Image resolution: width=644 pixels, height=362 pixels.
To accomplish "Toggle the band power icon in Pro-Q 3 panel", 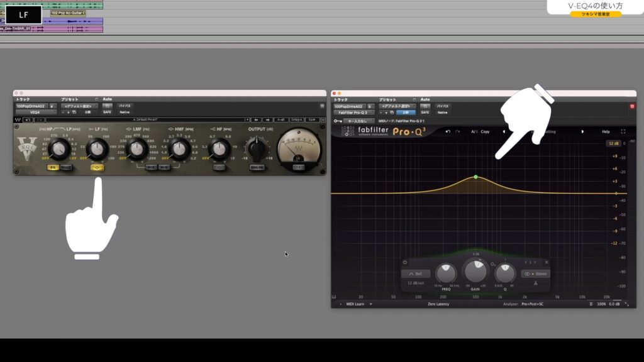I will [x=405, y=262].
